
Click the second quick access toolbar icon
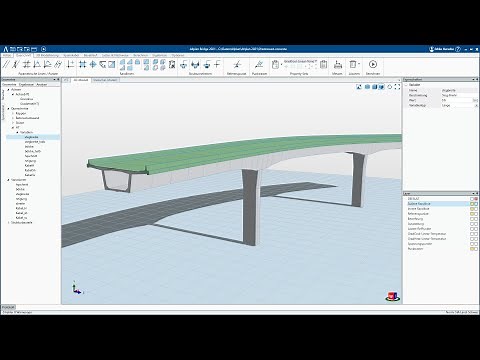point(20,49)
